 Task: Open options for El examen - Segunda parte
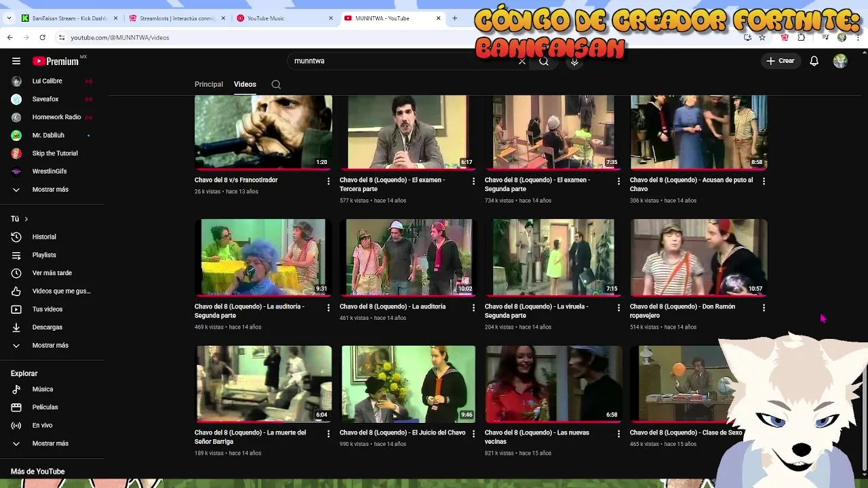tap(618, 181)
